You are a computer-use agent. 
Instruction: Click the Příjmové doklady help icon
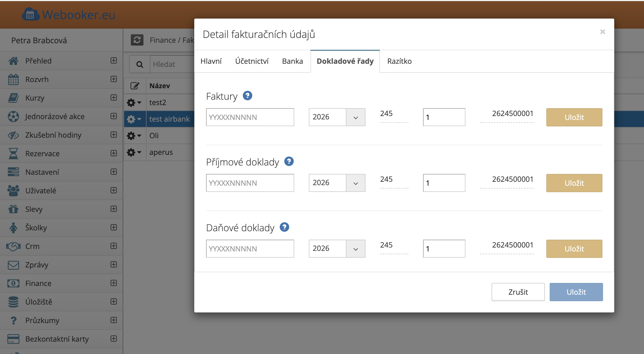tap(289, 162)
